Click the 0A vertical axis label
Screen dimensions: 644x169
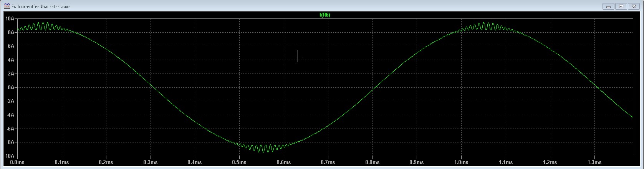11,87
